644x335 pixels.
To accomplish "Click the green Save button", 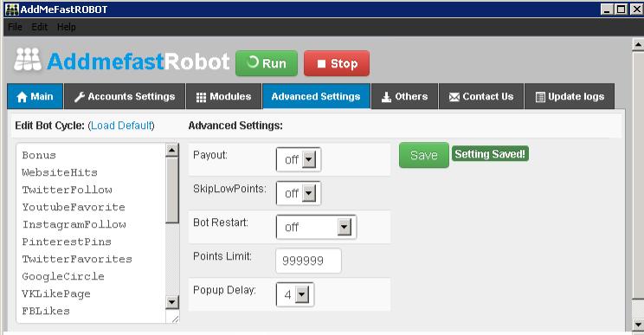I will pyautogui.click(x=424, y=155).
